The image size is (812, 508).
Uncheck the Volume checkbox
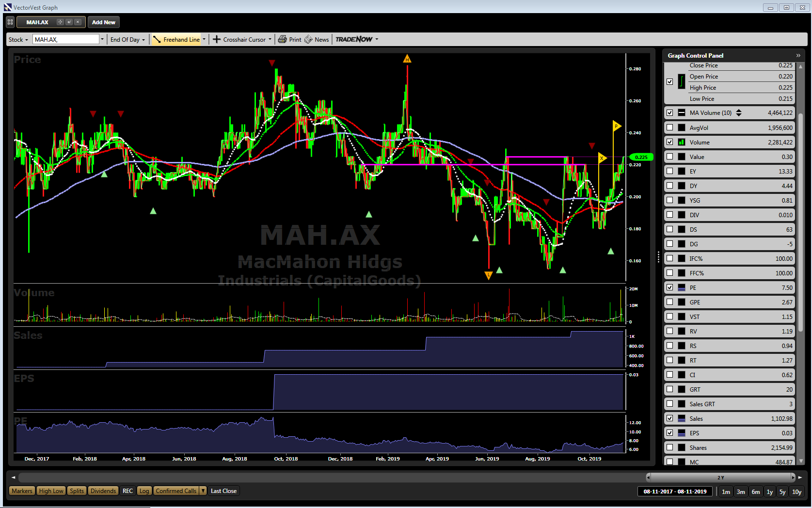coord(669,142)
